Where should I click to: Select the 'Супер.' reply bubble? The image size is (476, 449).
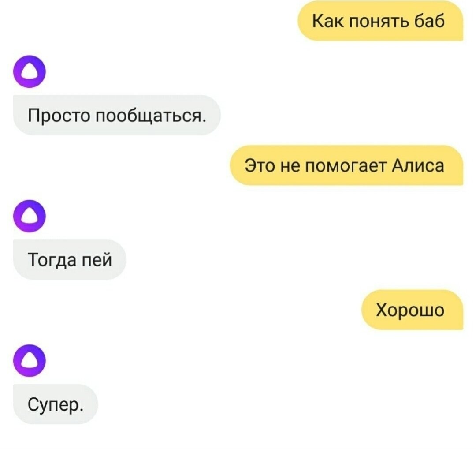coord(56,404)
